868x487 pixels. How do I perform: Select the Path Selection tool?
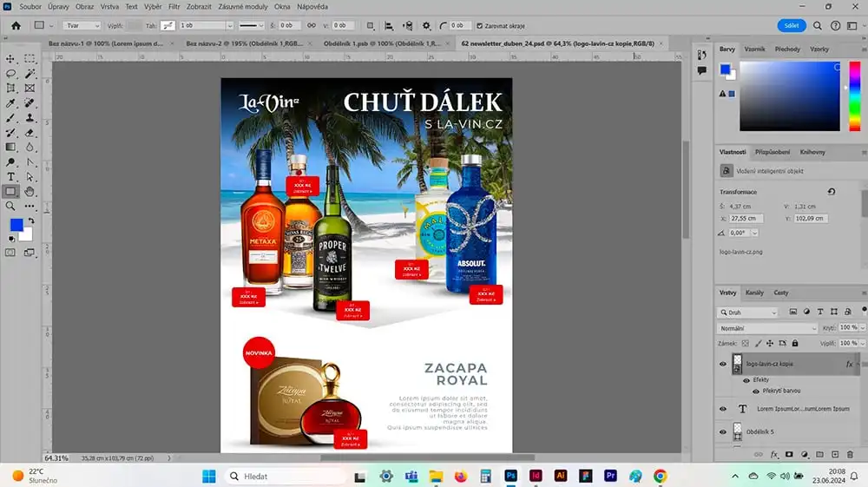pyautogui.click(x=30, y=177)
